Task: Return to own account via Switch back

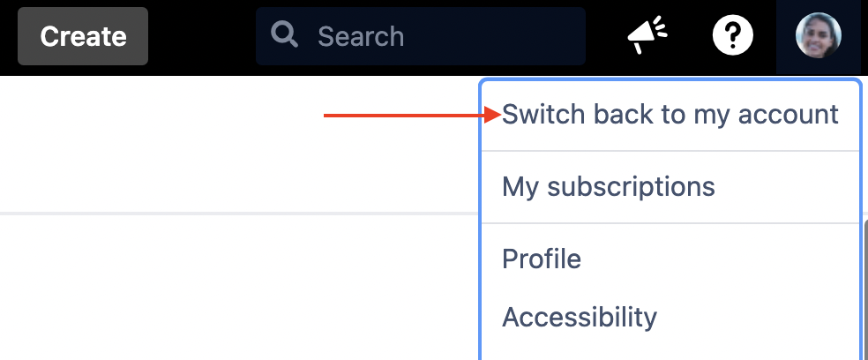Action: [x=670, y=115]
